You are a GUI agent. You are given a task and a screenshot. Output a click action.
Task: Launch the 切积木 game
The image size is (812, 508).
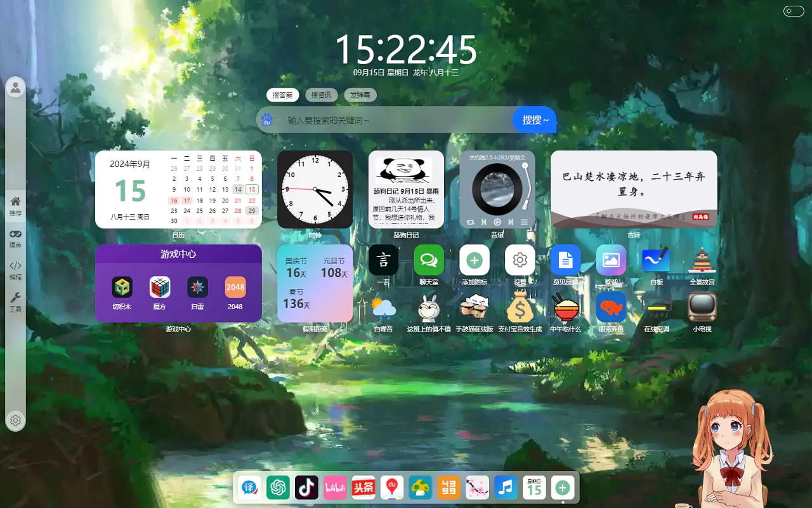tap(122, 287)
